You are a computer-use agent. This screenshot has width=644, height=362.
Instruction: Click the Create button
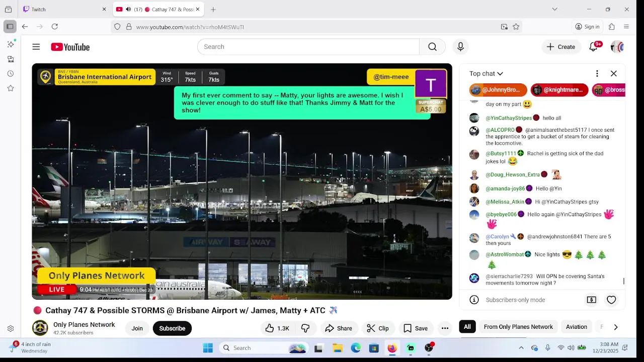(561, 47)
